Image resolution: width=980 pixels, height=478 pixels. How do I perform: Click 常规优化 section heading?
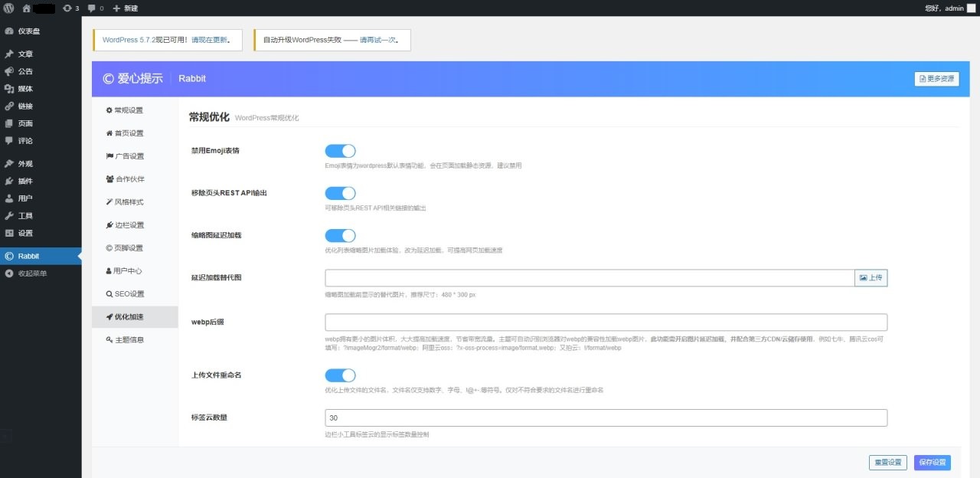pyautogui.click(x=209, y=117)
